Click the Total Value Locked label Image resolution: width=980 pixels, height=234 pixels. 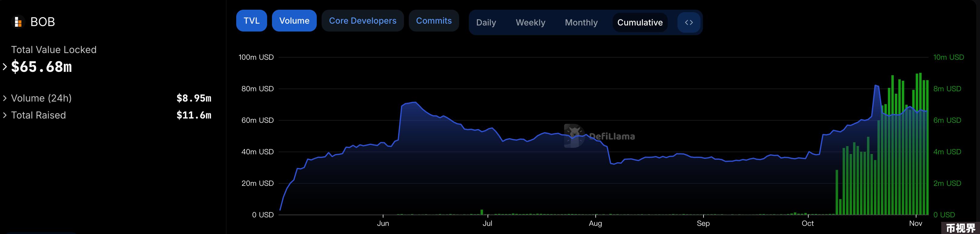pyautogui.click(x=54, y=50)
